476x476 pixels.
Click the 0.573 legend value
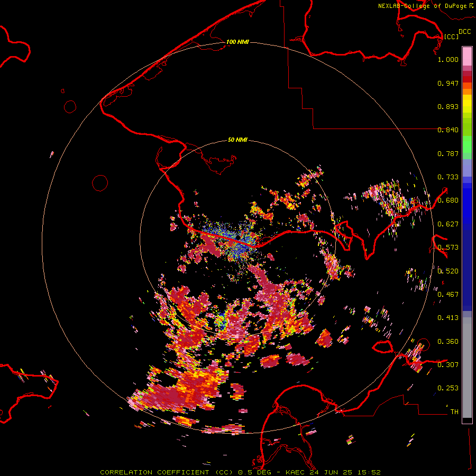(x=448, y=248)
